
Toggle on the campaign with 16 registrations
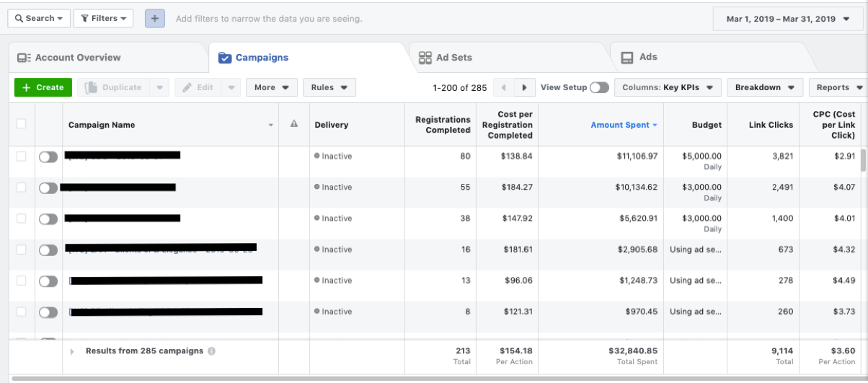pyautogui.click(x=48, y=250)
